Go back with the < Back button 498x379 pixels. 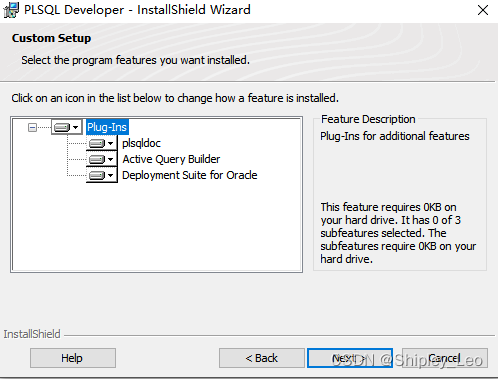click(262, 358)
